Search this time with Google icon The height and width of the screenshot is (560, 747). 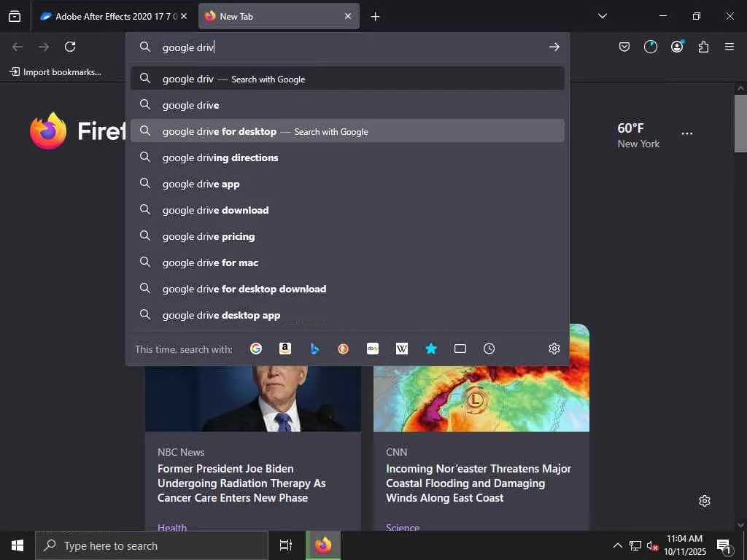(x=256, y=349)
